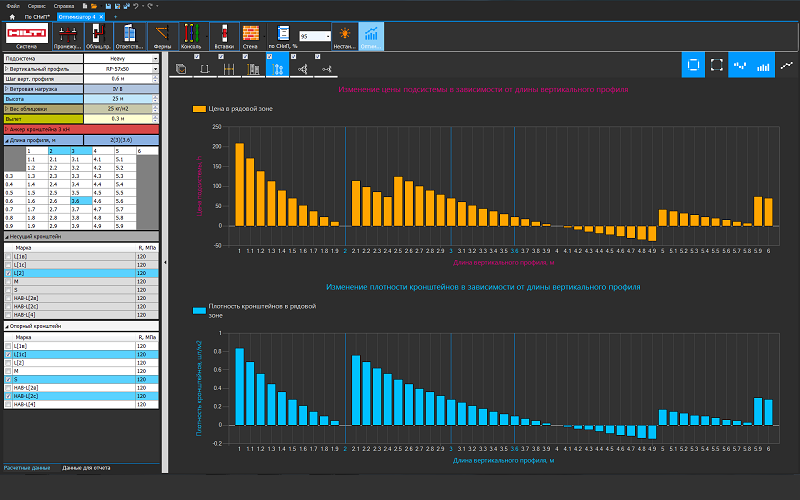Open the Сервис menu
The width and height of the screenshot is (800, 500).
37,6
